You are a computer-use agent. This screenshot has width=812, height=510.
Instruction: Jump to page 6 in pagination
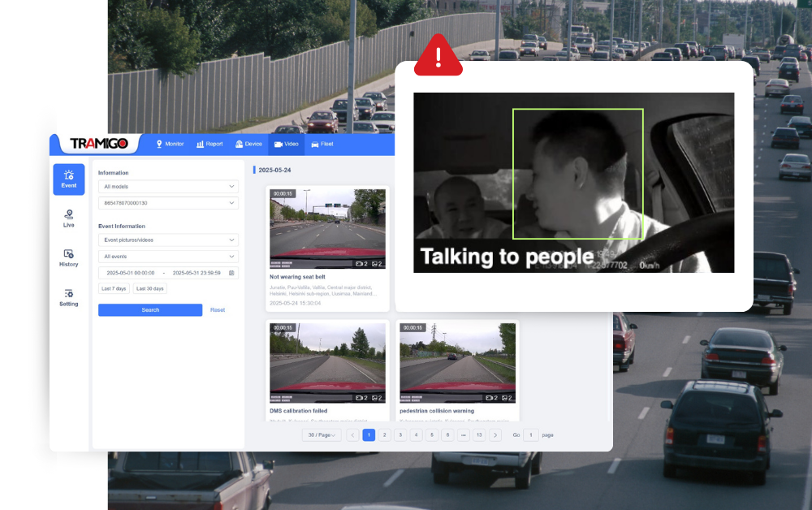(448, 435)
